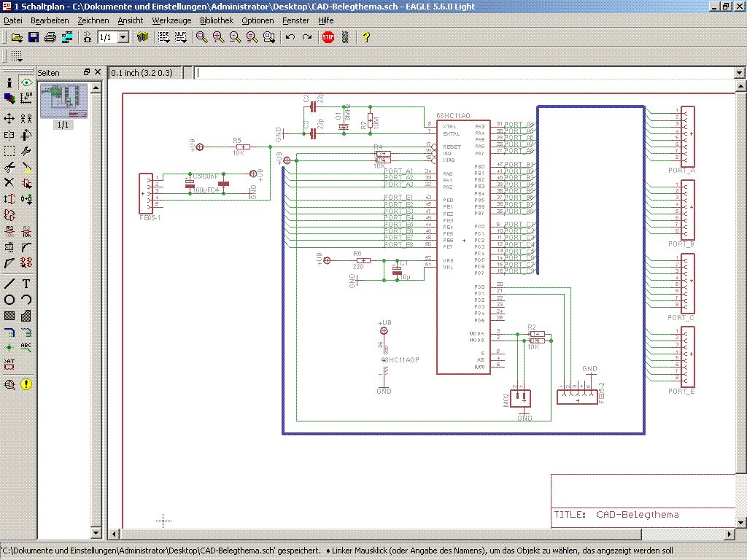Open the Werkzeuge menu

click(171, 20)
